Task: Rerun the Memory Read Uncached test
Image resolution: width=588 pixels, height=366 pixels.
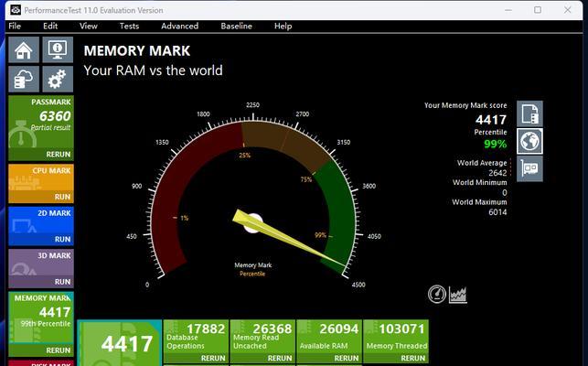Action: (x=280, y=358)
